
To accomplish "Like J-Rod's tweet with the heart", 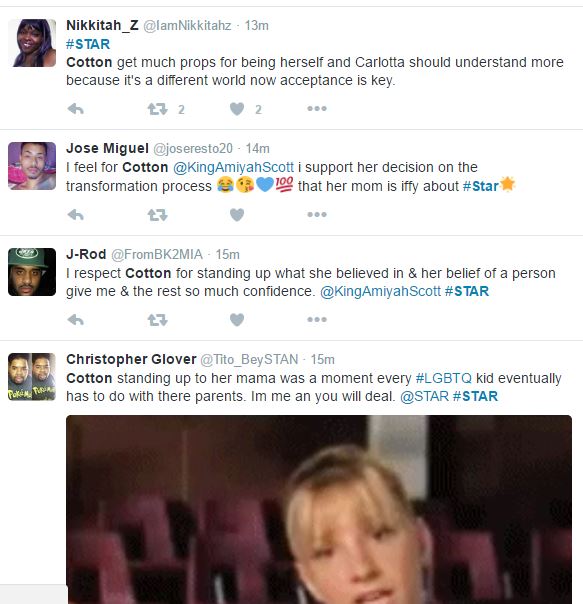I will [x=237, y=320].
